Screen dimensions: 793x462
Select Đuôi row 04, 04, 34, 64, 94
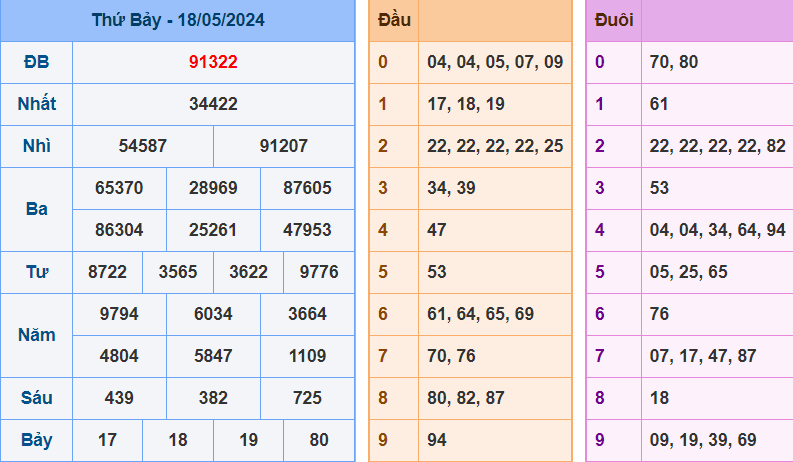click(718, 230)
